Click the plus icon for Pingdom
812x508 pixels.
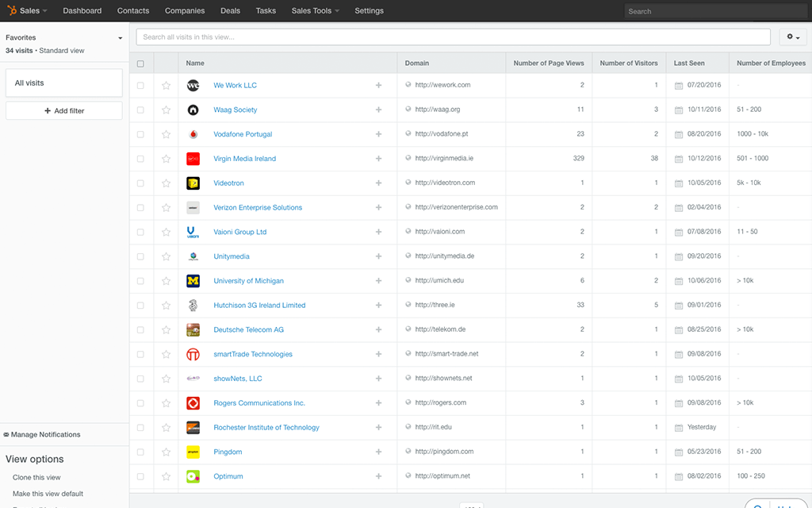(378, 452)
